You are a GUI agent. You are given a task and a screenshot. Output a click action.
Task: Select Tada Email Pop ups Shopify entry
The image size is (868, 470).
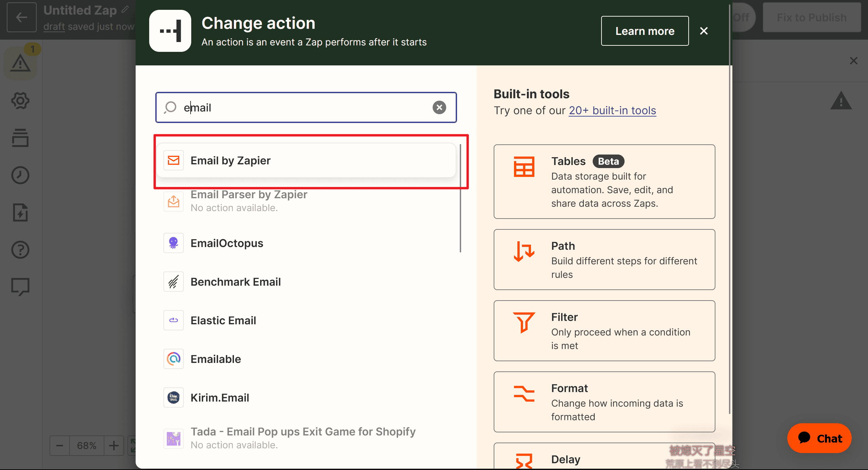(x=306, y=438)
